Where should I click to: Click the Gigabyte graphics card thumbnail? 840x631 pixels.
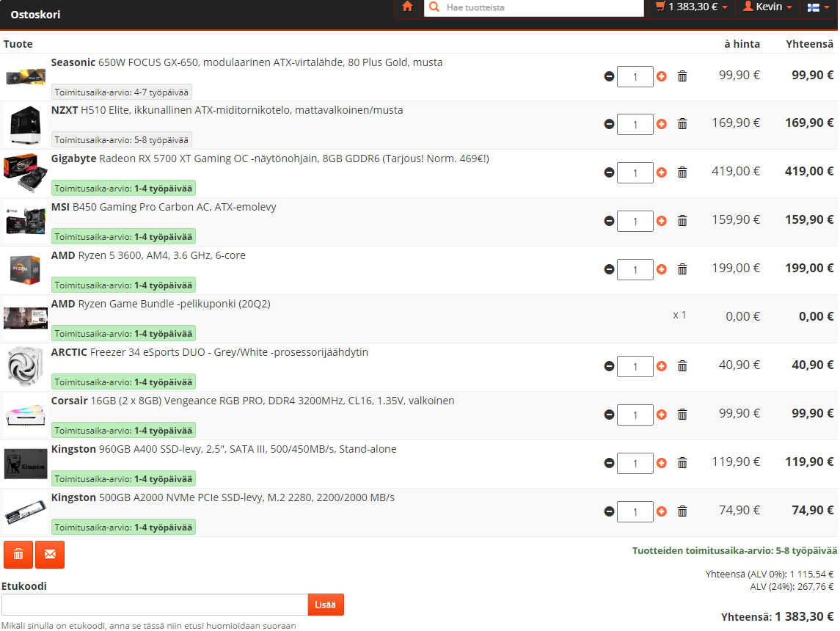[26, 173]
